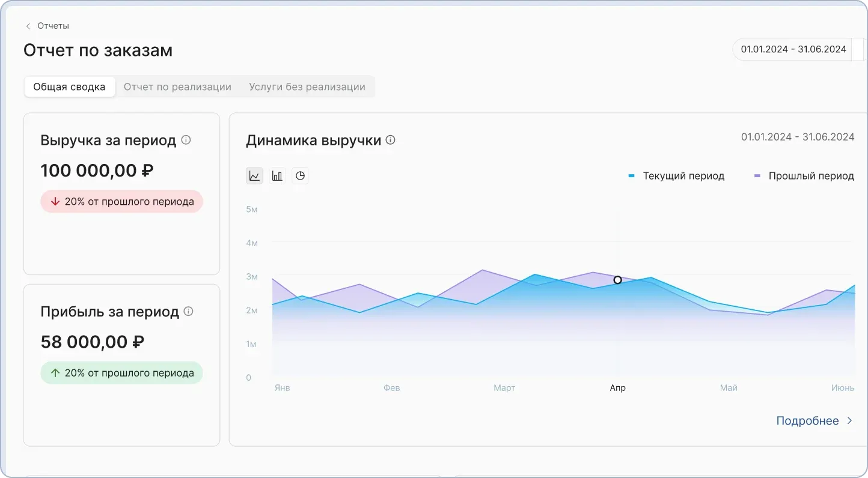Click the Апр label on the chart axis
The height and width of the screenshot is (478, 868).
click(617, 388)
